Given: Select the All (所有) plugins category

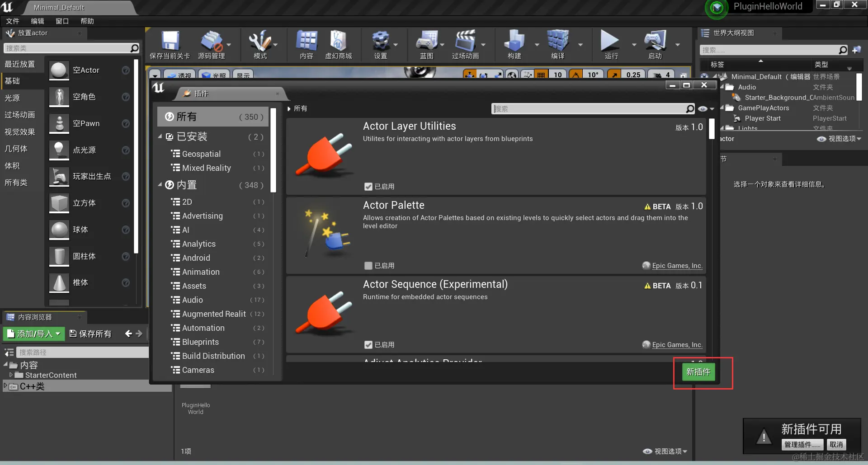Looking at the screenshot, I should click(x=213, y=117).
